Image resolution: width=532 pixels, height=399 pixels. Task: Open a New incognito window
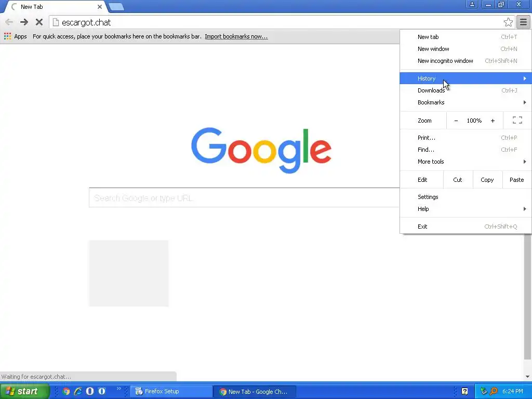465,61
